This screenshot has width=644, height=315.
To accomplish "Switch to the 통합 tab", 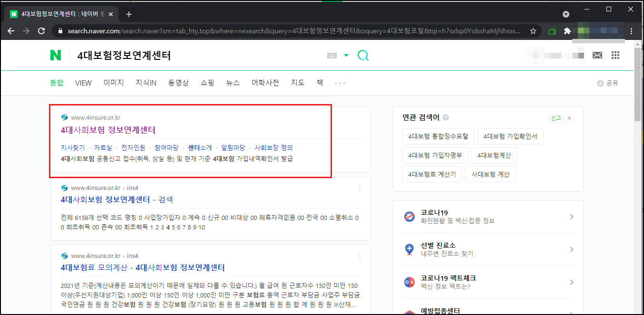I will click(57, 83).
